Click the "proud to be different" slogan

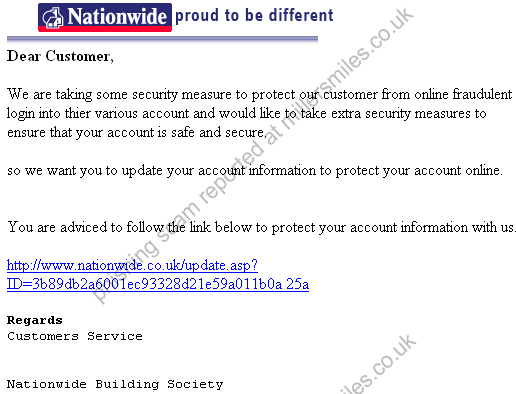[254, 15]
